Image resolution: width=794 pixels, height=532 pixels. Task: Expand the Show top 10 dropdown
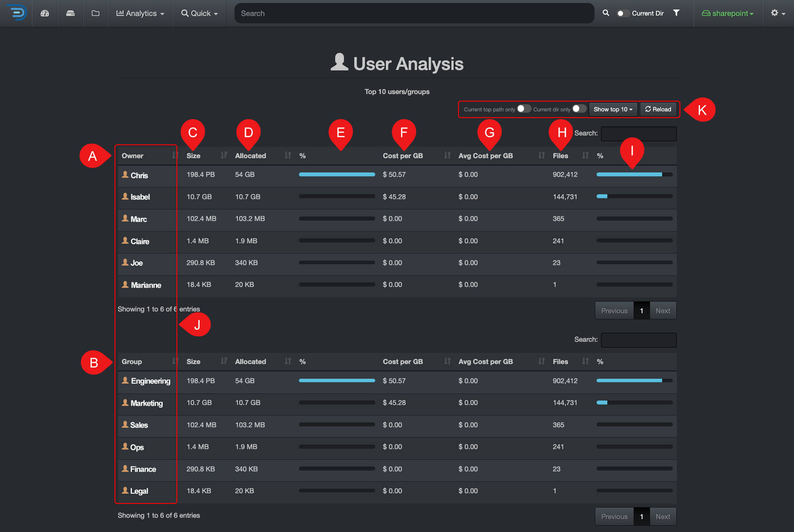(613, 109)
